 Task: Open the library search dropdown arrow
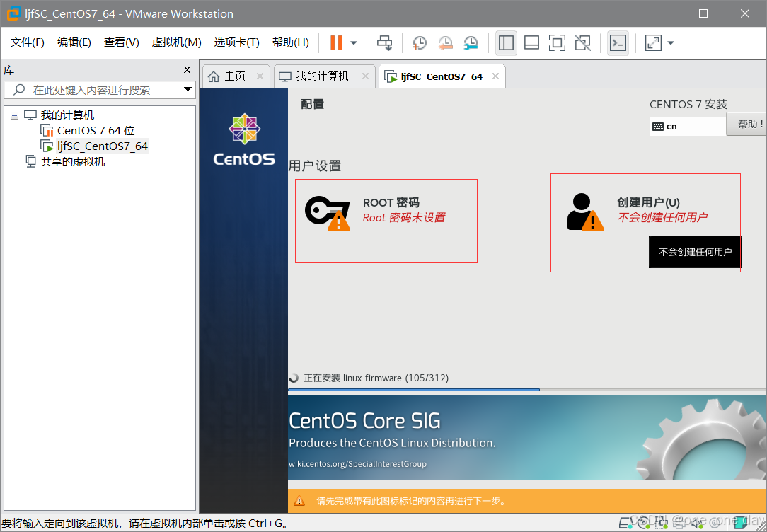(188, 89)
